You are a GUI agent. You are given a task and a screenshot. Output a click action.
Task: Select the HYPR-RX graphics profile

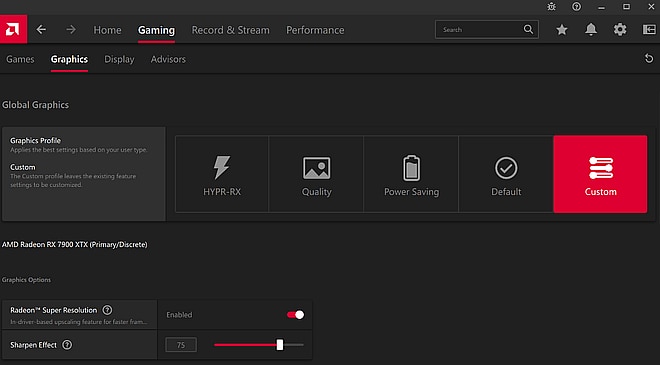click(x=222, y=174)
